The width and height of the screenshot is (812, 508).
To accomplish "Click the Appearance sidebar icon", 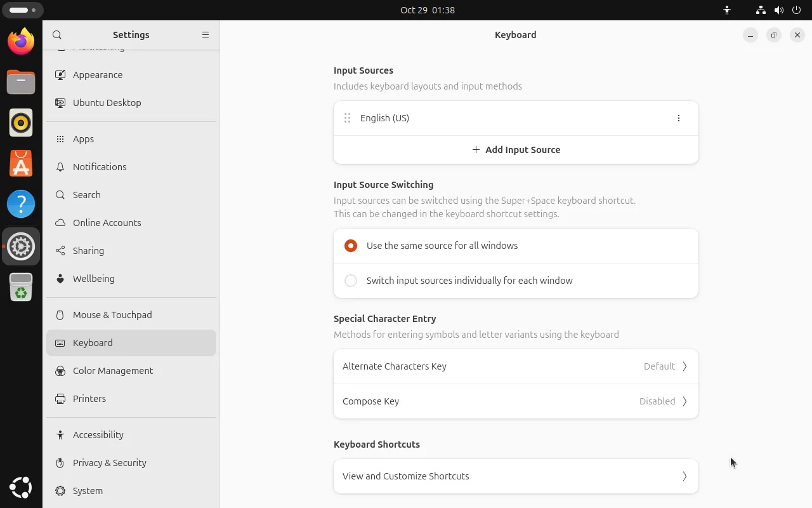I will point(60,75).
